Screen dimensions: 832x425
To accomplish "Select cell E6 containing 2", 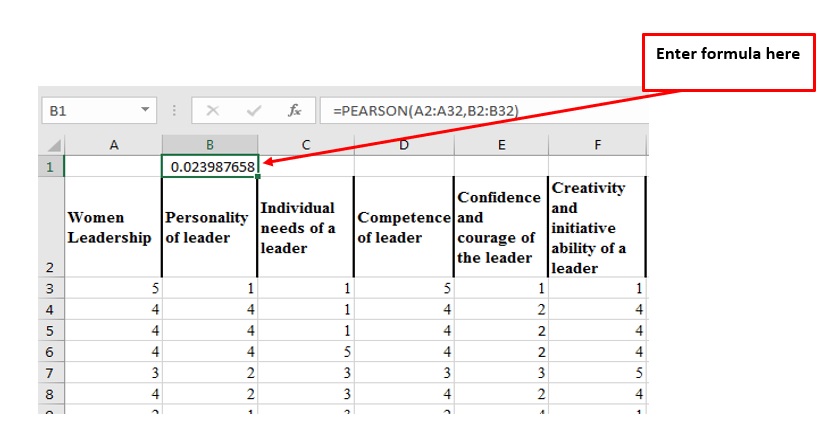I will 501,352.
